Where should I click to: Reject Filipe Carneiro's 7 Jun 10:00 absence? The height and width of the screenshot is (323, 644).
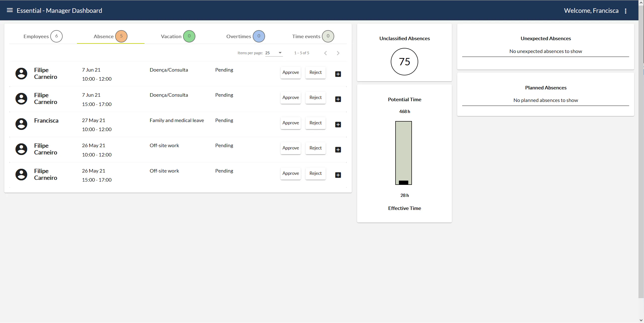coord(315,72)
